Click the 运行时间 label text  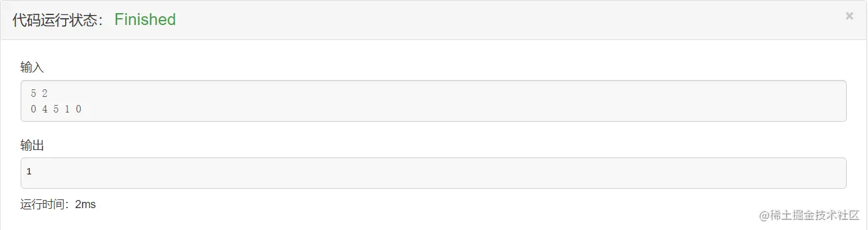(45, 204)
